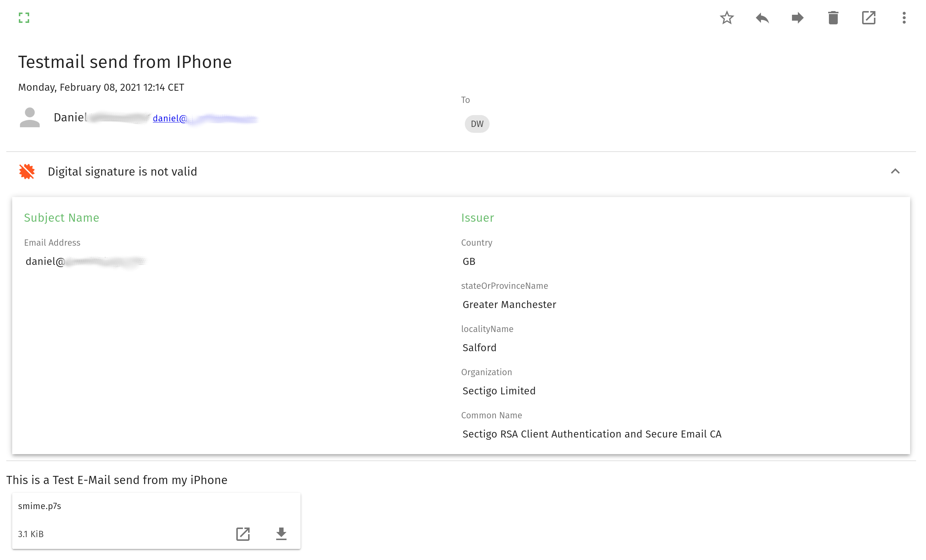Viewport: 926px width, 560px height.
Task: Click the smime.p7s attachment filename
Action: pos(40,506)
